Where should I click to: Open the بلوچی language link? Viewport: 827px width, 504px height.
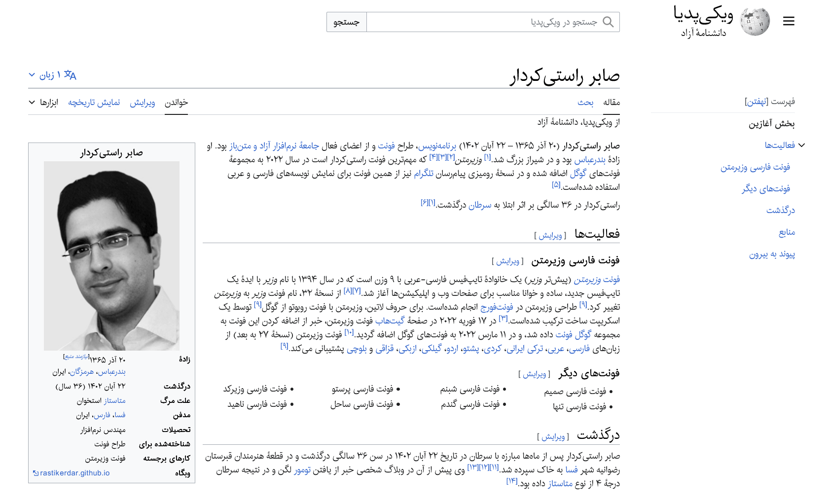click(357, 349)
